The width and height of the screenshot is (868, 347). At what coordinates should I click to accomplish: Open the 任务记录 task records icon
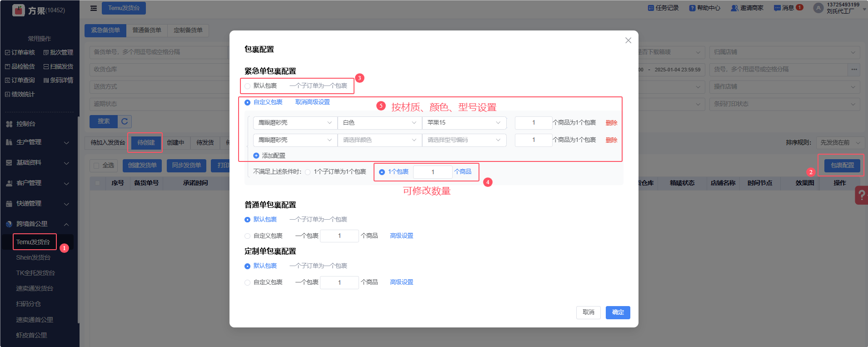[x=651, y=8]
